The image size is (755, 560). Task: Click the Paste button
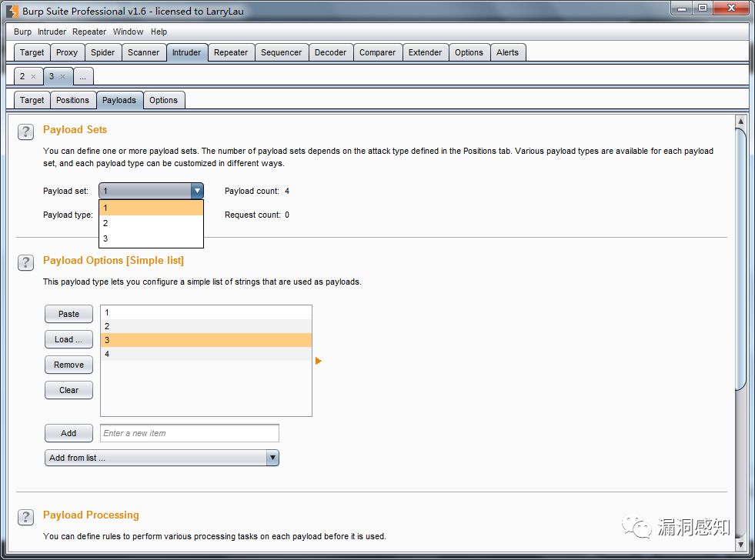(68, 314)
